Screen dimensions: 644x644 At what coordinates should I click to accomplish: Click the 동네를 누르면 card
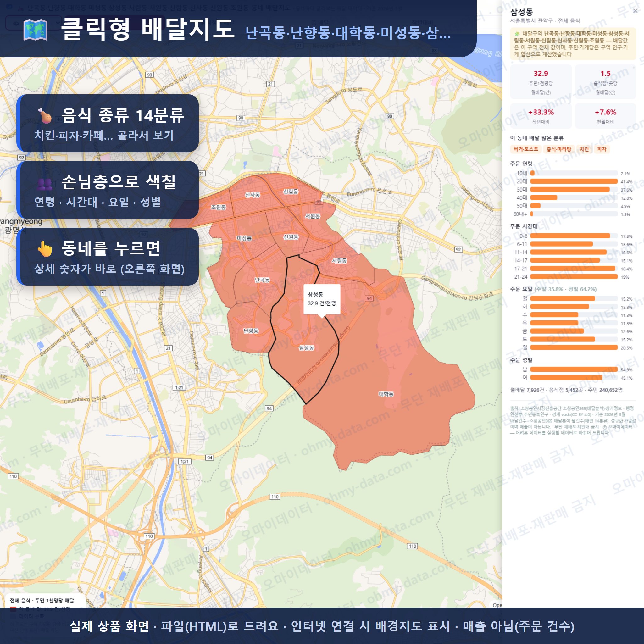[x=107, y=256]
